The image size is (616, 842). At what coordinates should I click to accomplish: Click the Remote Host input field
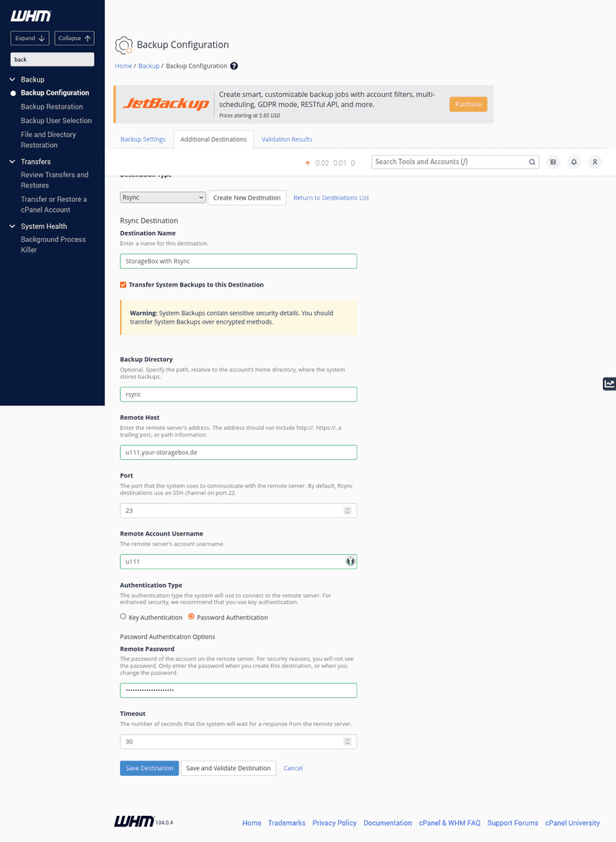click(238, 452)
